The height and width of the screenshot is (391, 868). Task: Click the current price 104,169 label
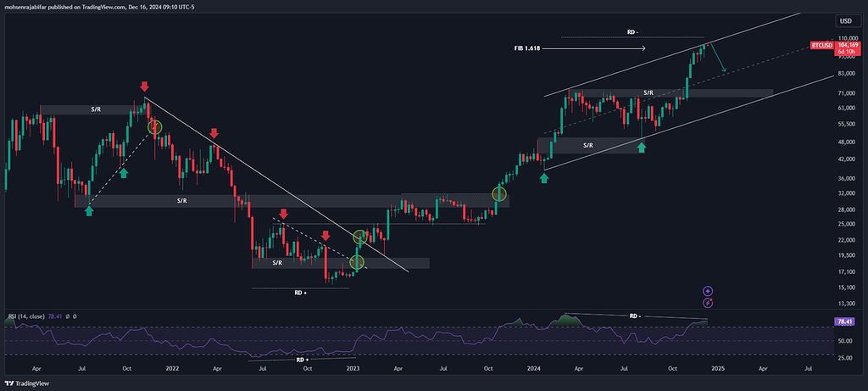(849, 45)
